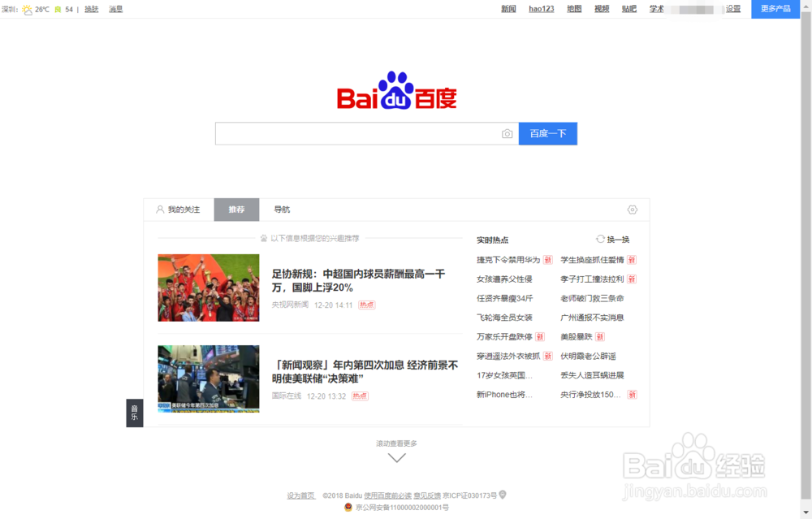
Task: Click the scroll-down chevron arrow
Action: (x=397, y=458)
